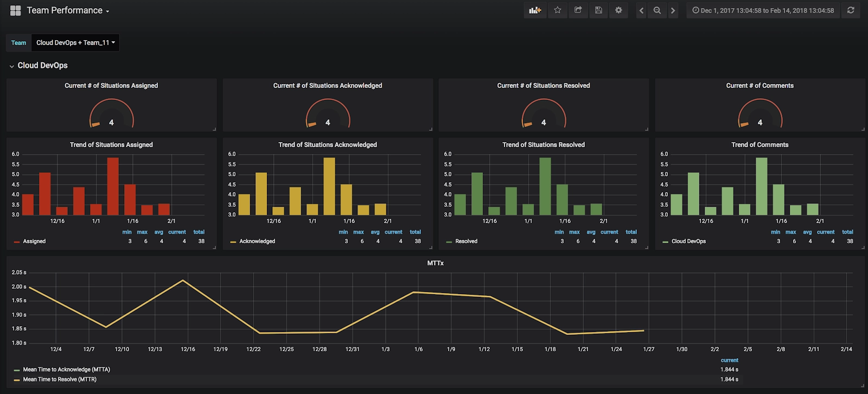868x394 pixels.
Task: Shift time range forward with right arrow
Action: [x=673, y=10]
